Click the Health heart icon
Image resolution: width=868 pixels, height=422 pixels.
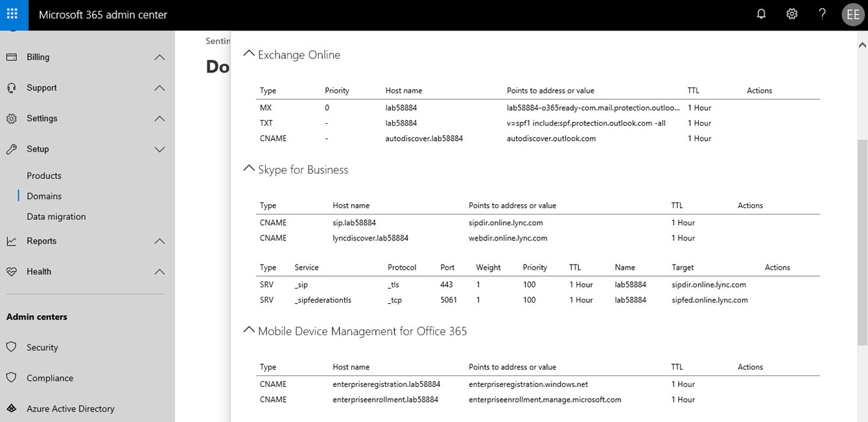coord(11,272)
